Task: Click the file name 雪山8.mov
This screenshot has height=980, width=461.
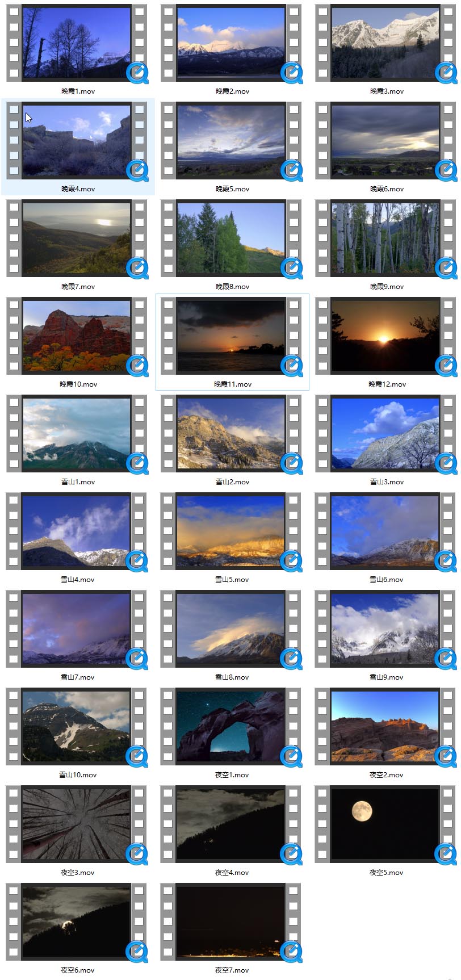Action: coord(232,677)
